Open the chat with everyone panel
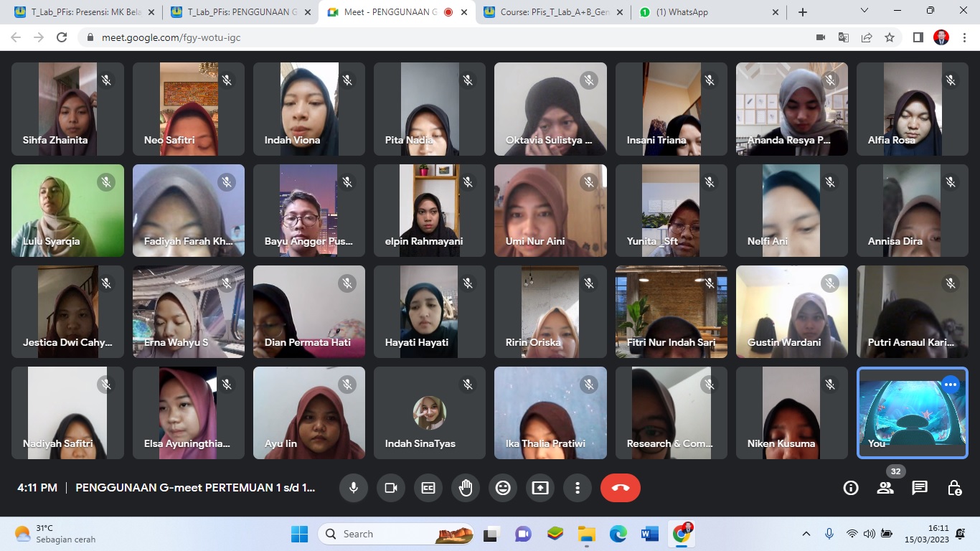The height and width of the screenshot is (551, 980). (x=920, y=488)
